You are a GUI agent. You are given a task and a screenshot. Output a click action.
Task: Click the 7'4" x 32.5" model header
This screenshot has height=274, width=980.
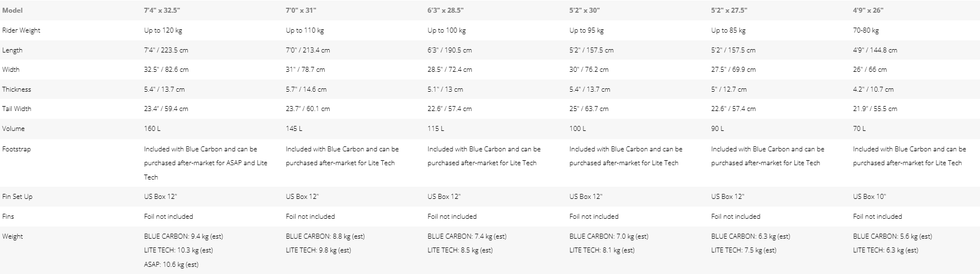(x=162, y=10)
